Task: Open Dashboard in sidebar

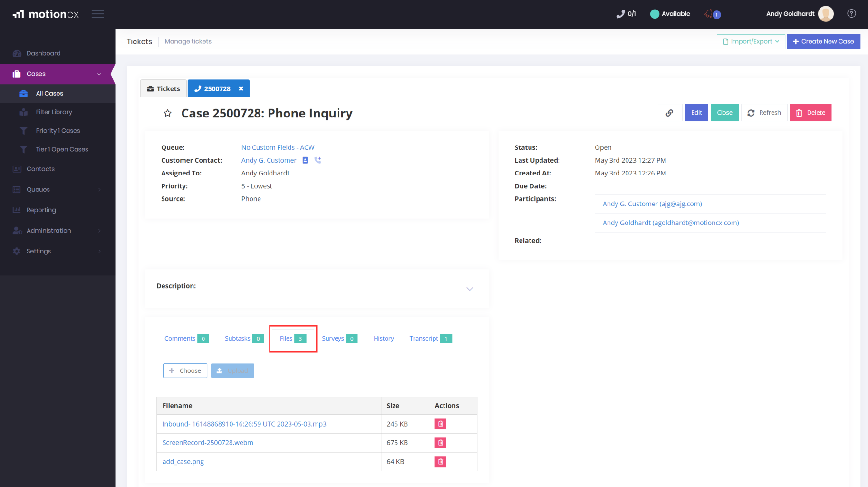Action: (58, 53)
